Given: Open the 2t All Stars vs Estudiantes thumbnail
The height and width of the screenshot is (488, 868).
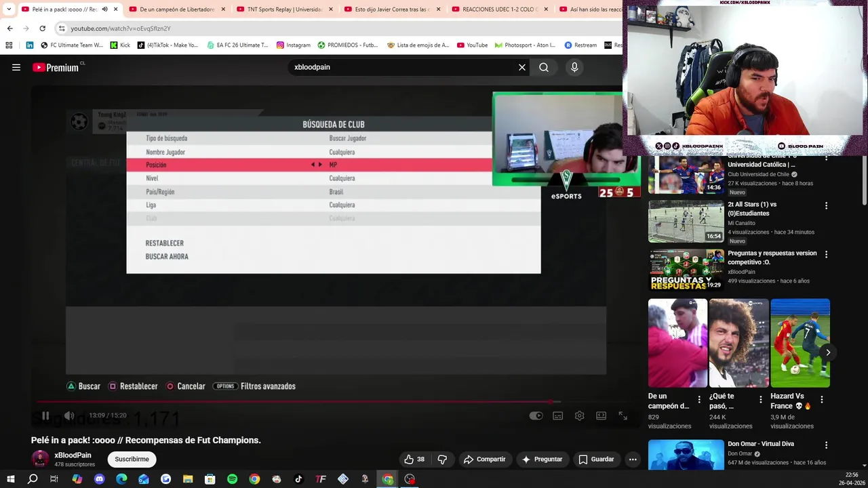Looking at the screenshot, I should [686, 222].
